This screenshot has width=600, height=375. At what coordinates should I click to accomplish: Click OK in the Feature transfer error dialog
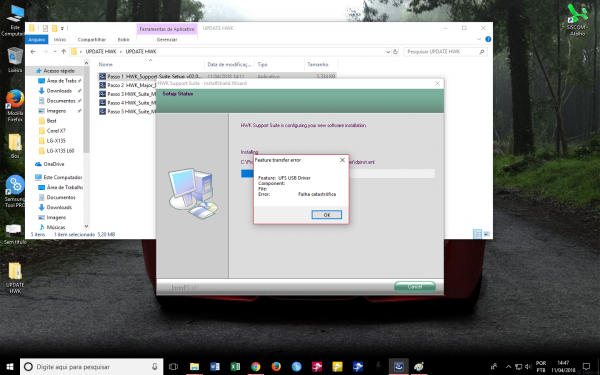pos(326,215)
